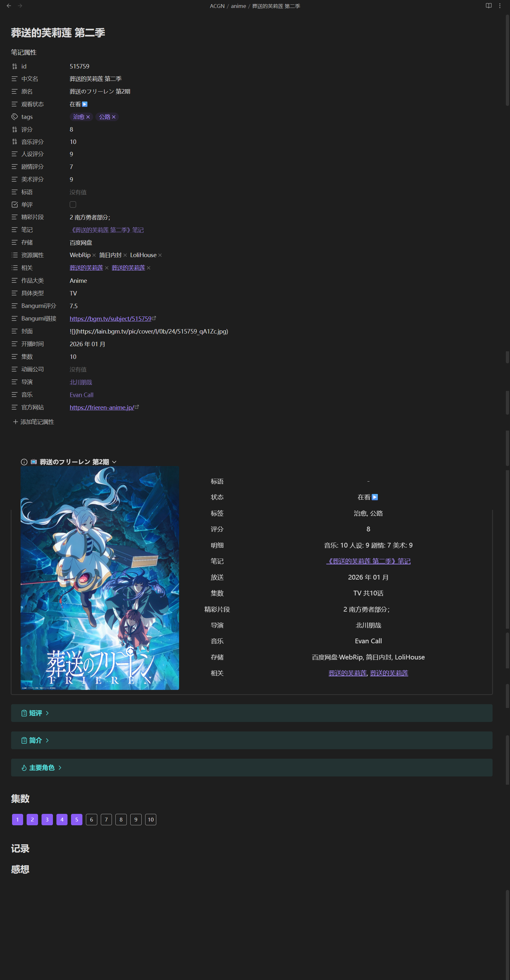
Task: Click the note title 葬送的芙莉莲 第二季
Action: (x=58, y=33)
